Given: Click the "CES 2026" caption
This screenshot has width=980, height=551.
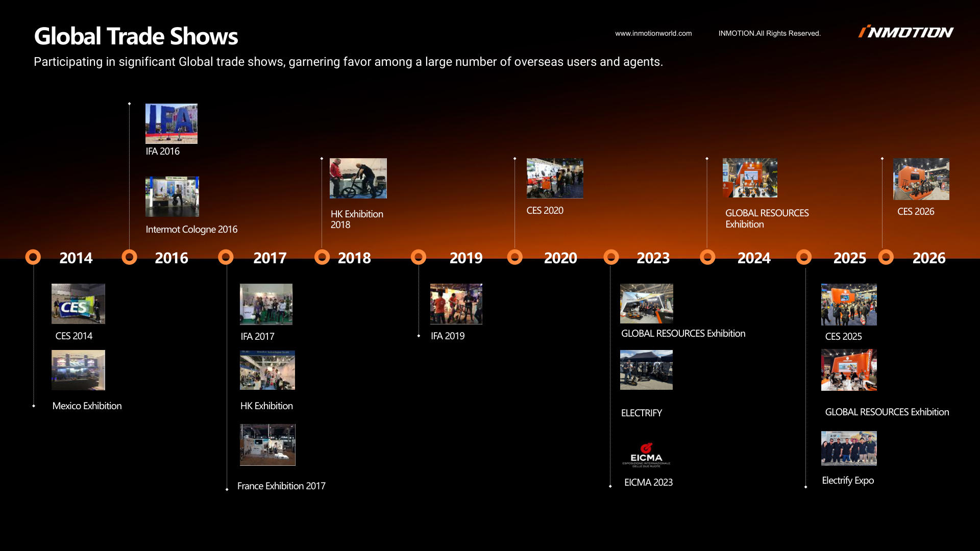Looking at the screenshot, I should point(916,212).
